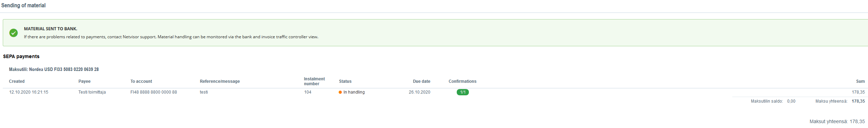868x128 pixels.
Task: Click the SEPA payments section heading
Action: coord(21,56)
